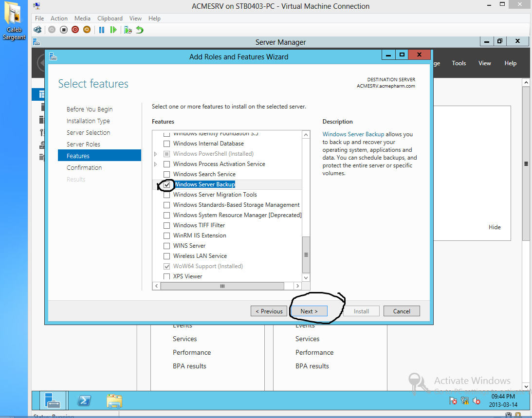Click features list horizontal scrollbar thumb
The height and width of the screenshot is (418, 532).
click(x=222, y=286)
